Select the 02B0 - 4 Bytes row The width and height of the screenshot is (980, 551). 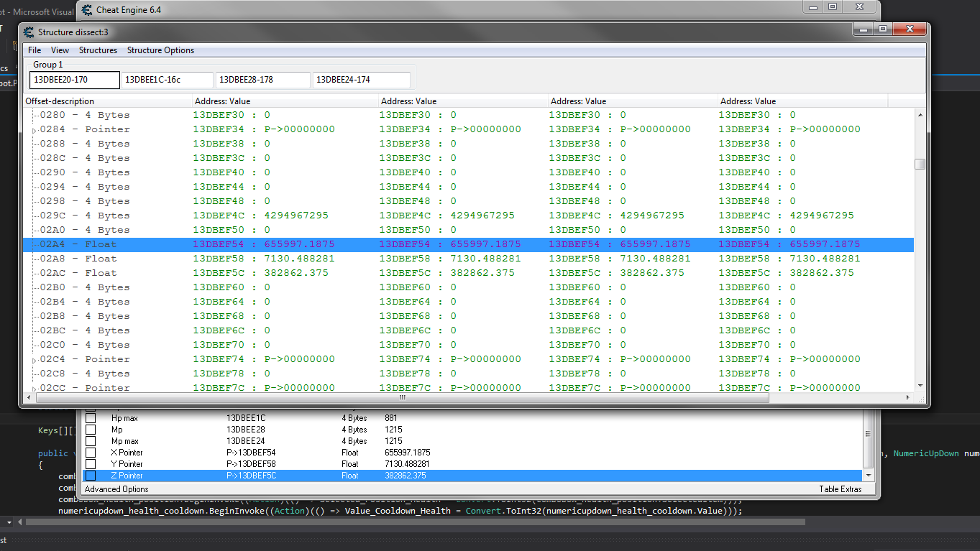468,287
